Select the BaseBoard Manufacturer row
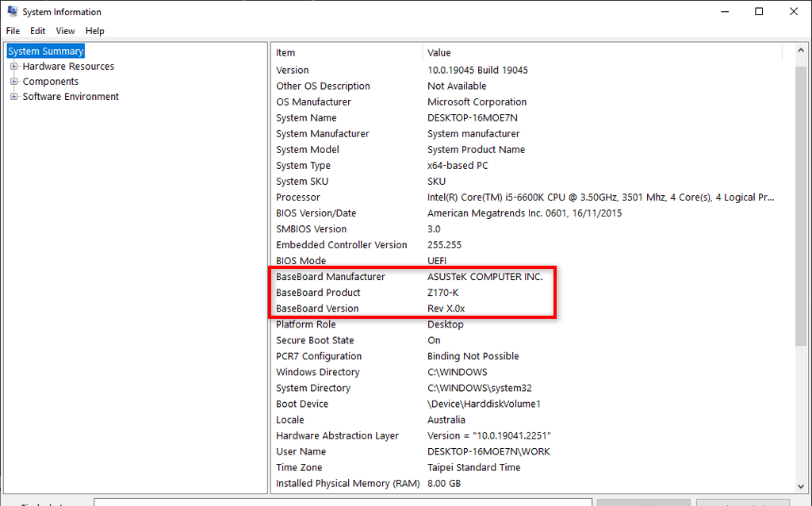The image size is (812, 506). (x=527, y=277)
